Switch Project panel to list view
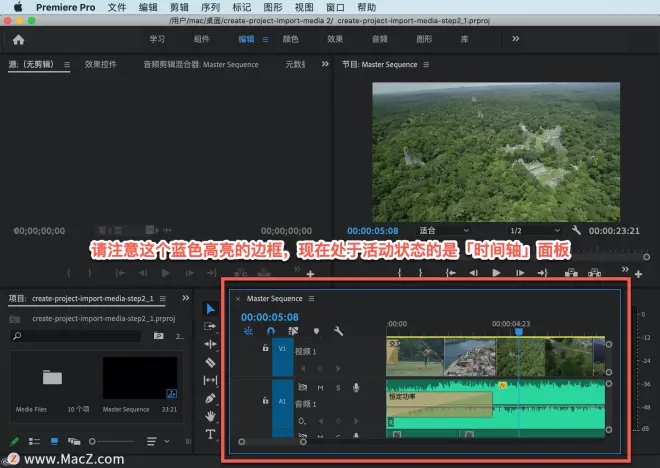Screen dimensions: 660x468 pyautogui.click(x=34, y=441)
